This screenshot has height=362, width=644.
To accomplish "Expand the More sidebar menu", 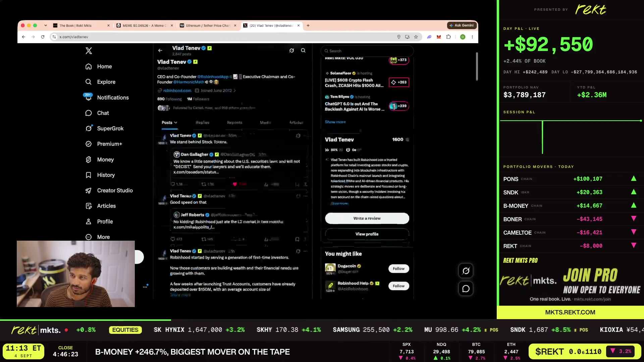I will [97, 237].
